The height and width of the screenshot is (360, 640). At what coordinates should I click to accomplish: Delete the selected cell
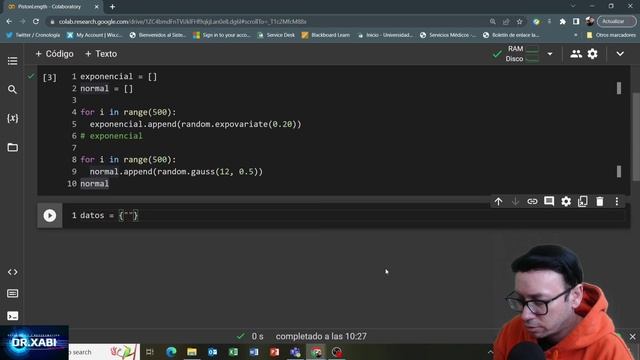tap(600, 202)
